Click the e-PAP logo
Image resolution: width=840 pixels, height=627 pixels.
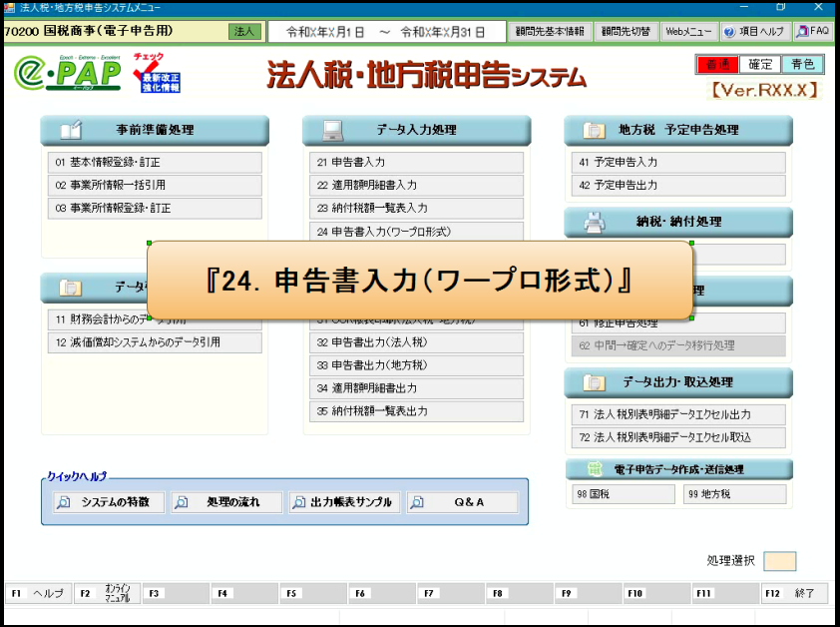pos(67,74)
